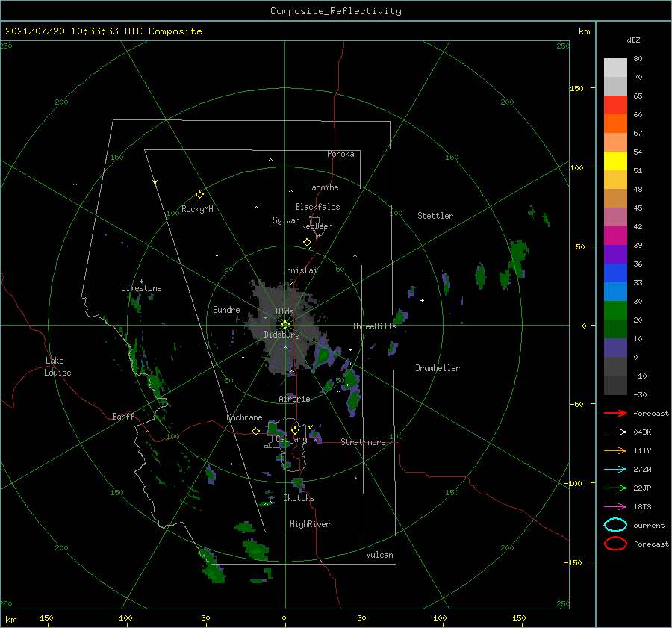Click the yellow V marker northwest of RockyMH
This screenshot has width=672, height=628.
tap(155, 182)
